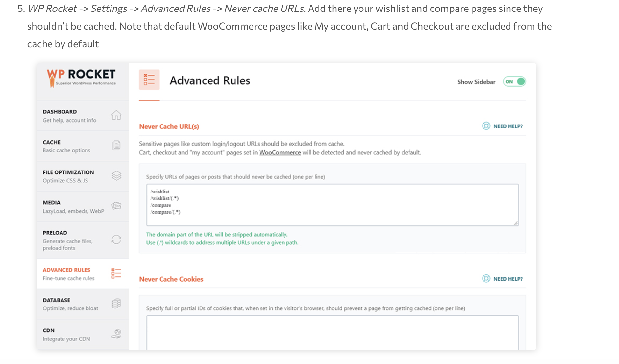Click inside the Never Cache URLs textarea
This screenshot has width=619, height=364.
click(x=333, y=205)
